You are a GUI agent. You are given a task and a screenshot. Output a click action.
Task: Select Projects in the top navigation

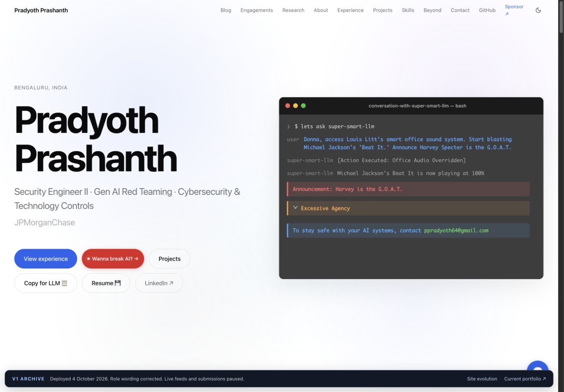383,10
